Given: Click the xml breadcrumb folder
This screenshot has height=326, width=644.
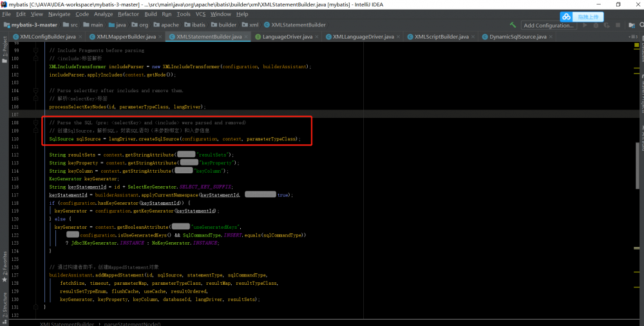Looking at the screenshot, I should coord(250,25).
